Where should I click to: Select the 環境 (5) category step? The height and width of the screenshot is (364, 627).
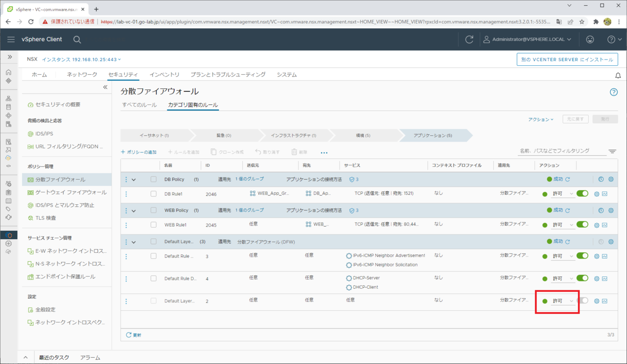(x=363, y=135)
